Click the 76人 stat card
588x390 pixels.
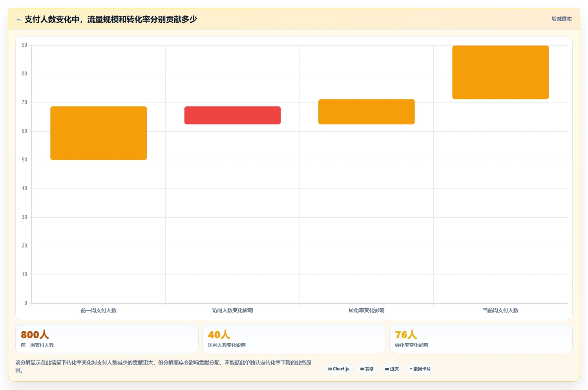(481, 339)
